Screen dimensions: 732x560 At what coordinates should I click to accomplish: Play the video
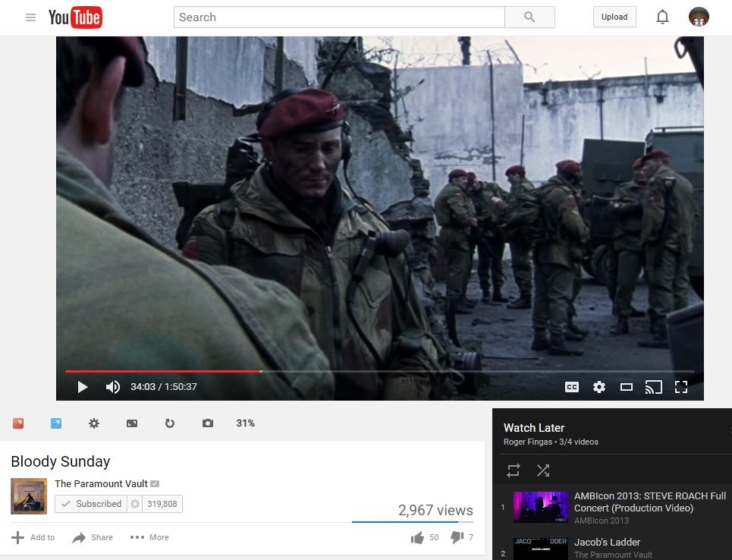pos(83,387)
